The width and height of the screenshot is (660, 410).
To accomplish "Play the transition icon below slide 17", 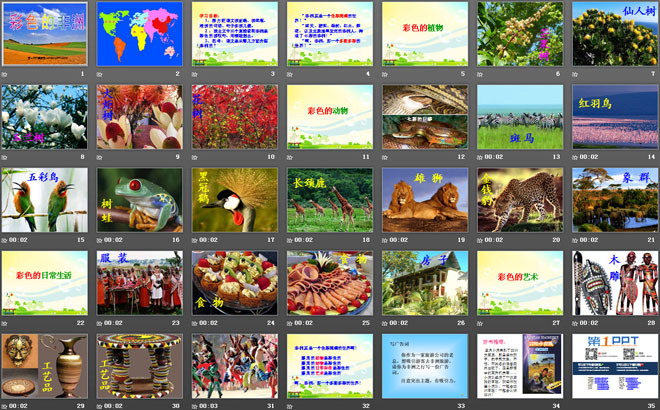I will coord(195,239).
